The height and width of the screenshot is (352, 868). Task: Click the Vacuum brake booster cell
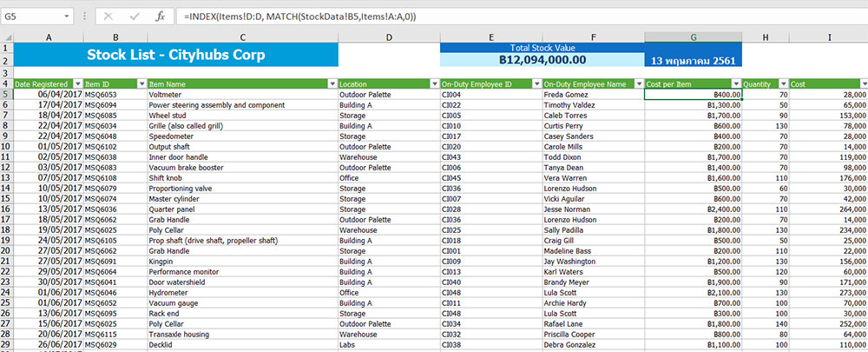click(x=242, y=168)
